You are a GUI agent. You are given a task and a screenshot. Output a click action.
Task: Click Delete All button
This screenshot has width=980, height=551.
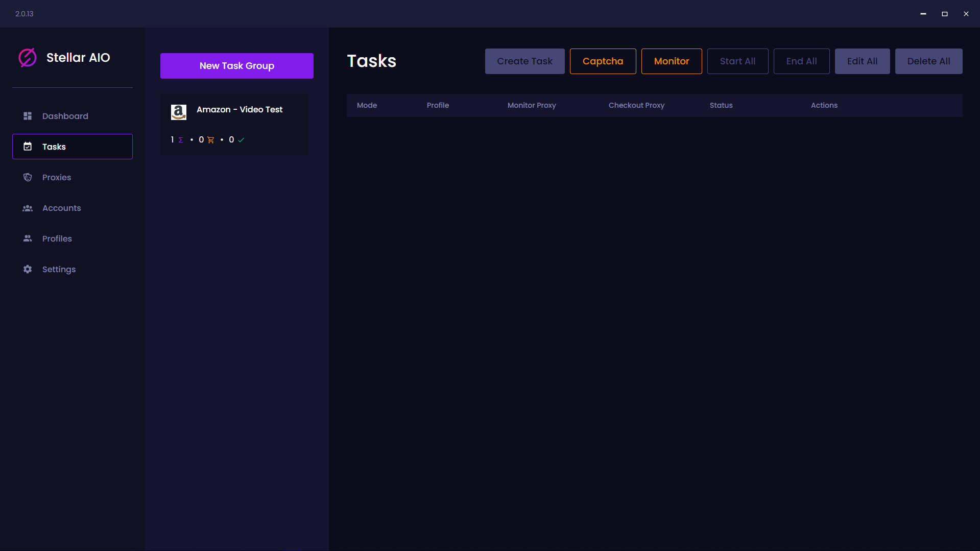[x=928, y=61]
